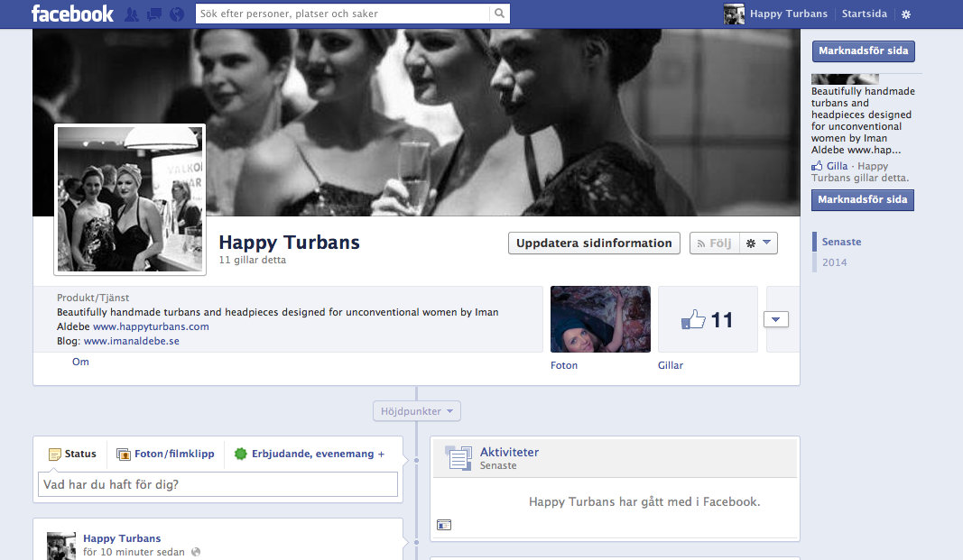Open notifications globe icon

click(177, 14)
